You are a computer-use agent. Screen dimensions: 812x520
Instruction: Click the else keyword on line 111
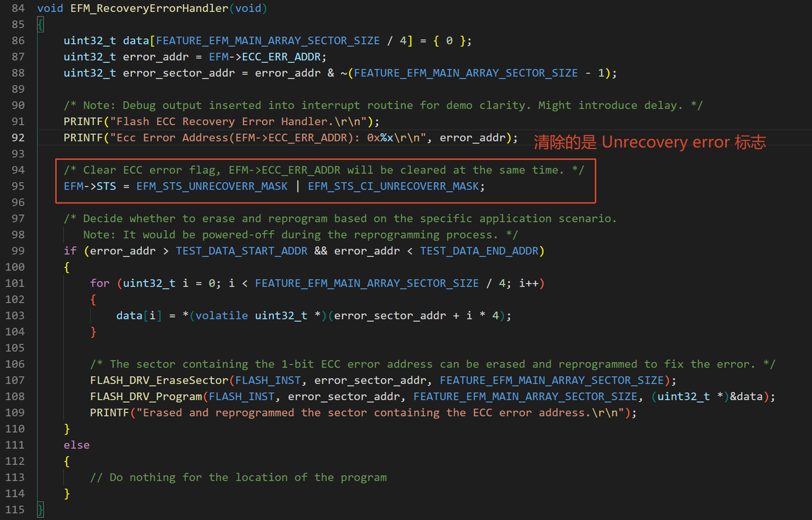pyautogui.click(x=77, y=445)
